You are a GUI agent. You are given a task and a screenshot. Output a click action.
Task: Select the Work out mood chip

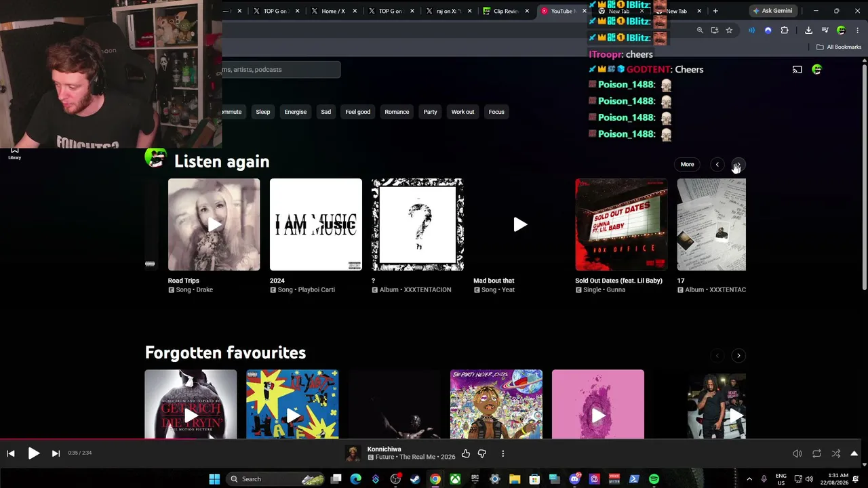point(462,112)
